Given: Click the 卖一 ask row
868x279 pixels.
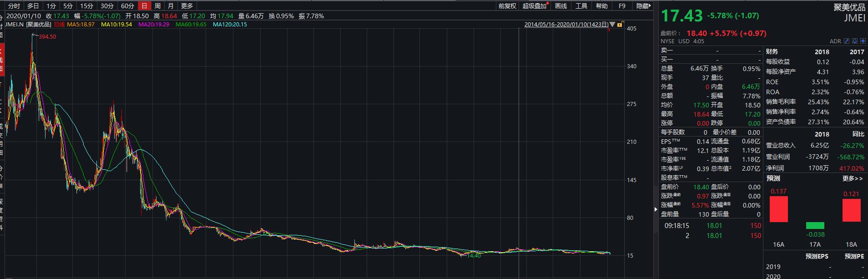Looking at the screenshot, I should (x=711, y=51).
